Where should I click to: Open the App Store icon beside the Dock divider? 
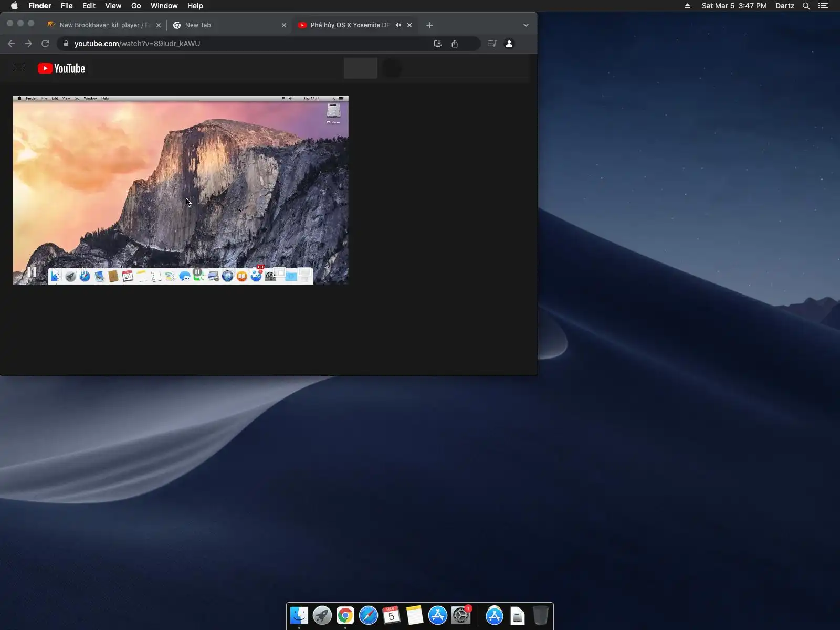(495, 615)
